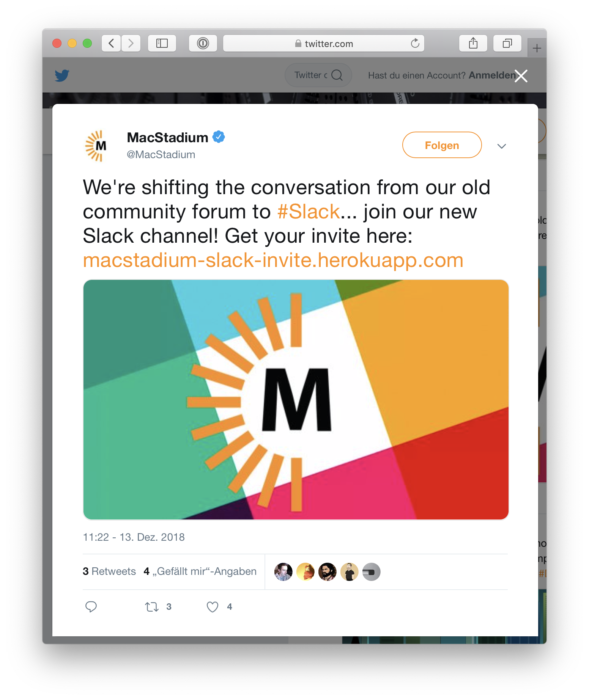
Task: Go back to the previous page
Action: click(x=111, y=43)
